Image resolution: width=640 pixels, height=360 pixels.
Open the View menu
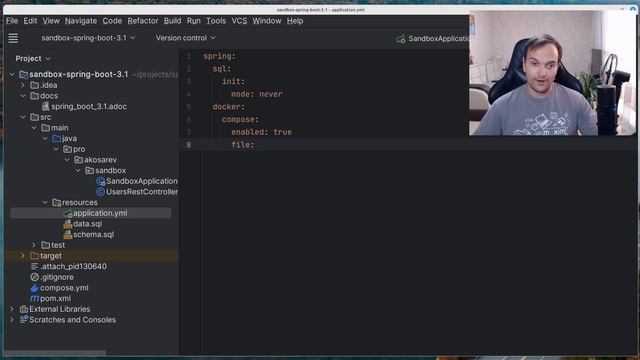point(51,21)
